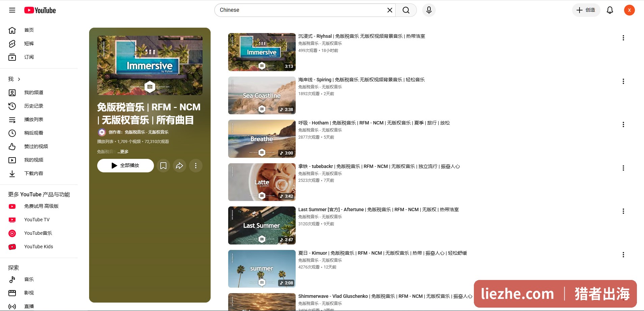The height and width of the screenshot is (311, 644).
Task: Clear the search box with X
Action: [390, 10]
